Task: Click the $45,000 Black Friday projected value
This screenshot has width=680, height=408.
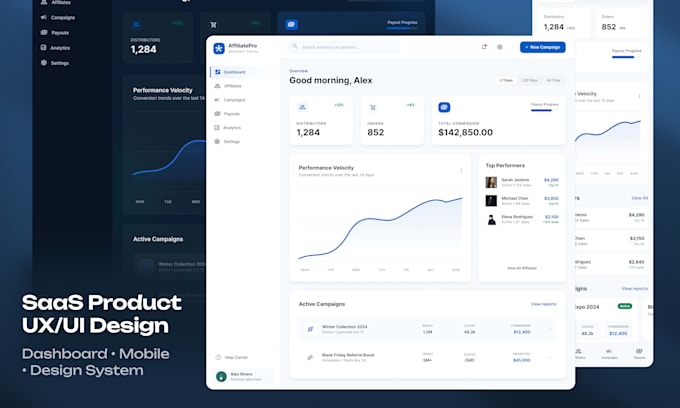Action: (x=522, y=360)
